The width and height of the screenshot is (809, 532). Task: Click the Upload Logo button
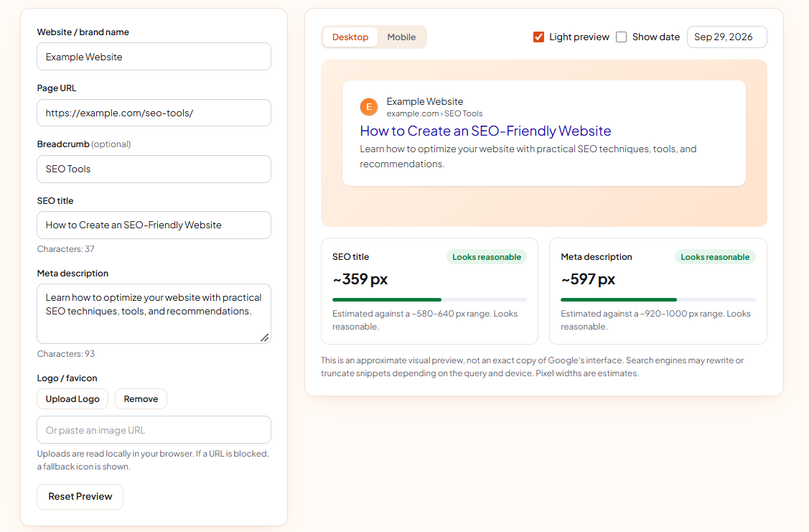pyautogui.click(x=73, y=399)
